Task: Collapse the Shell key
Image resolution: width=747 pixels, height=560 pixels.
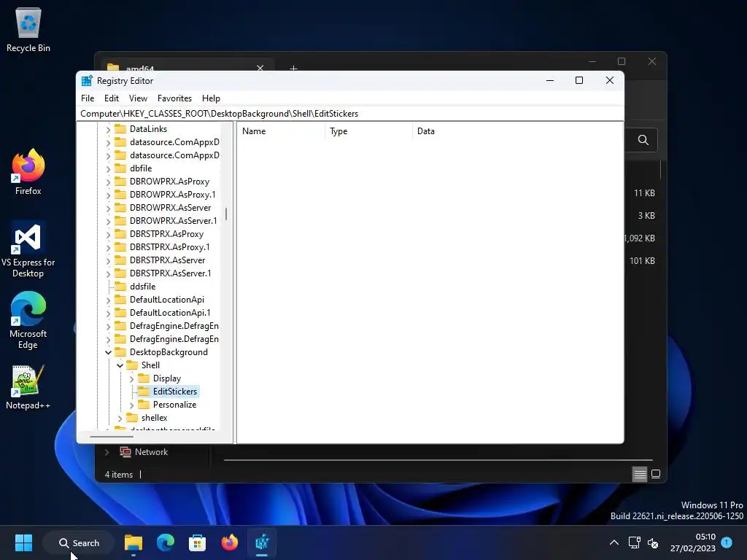Action: pyautogui.click(x=120, y=365)
